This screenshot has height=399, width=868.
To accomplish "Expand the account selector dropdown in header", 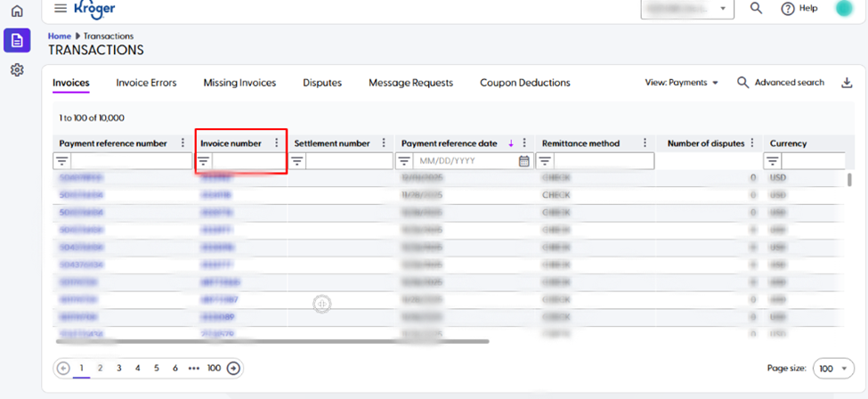I will 687,9.
